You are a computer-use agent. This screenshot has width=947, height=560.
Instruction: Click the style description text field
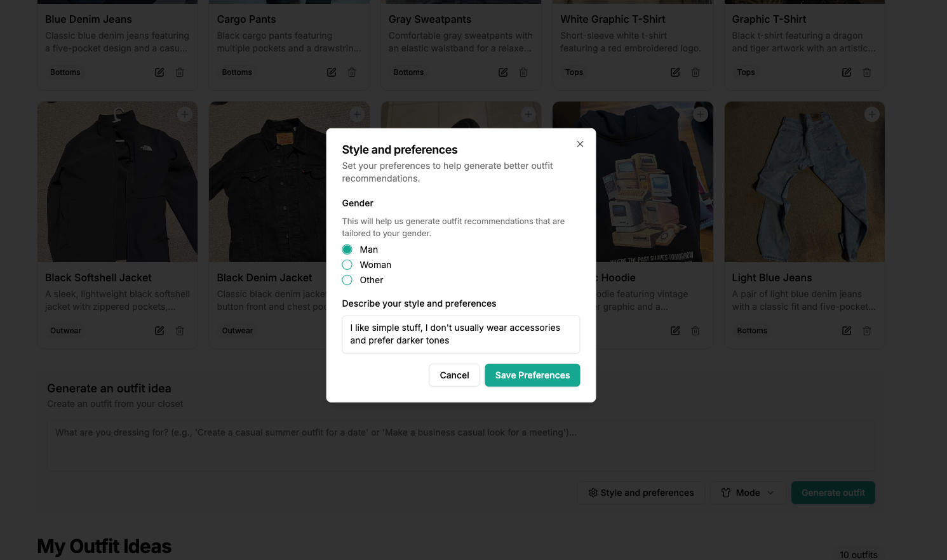pyautogui.click(x=460, y=334)
